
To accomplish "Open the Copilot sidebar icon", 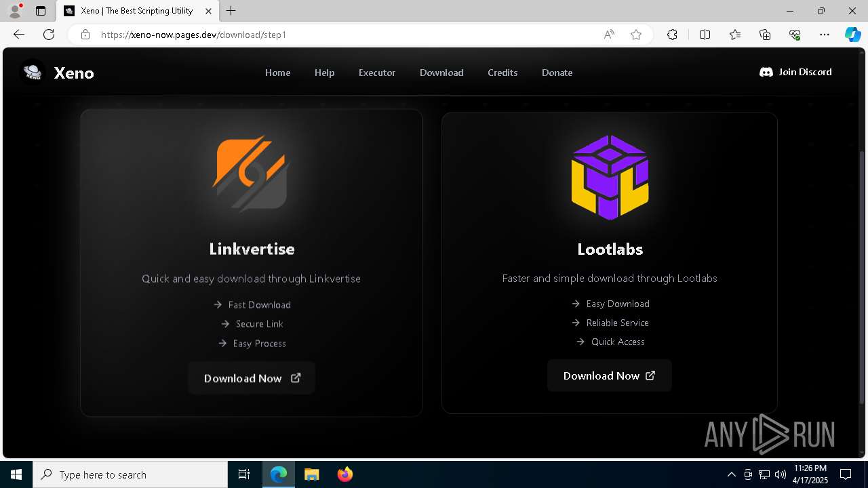I will click(852, 35).
